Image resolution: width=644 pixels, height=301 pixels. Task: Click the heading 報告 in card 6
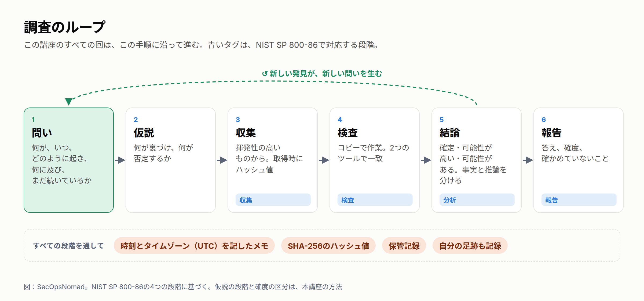552,133
